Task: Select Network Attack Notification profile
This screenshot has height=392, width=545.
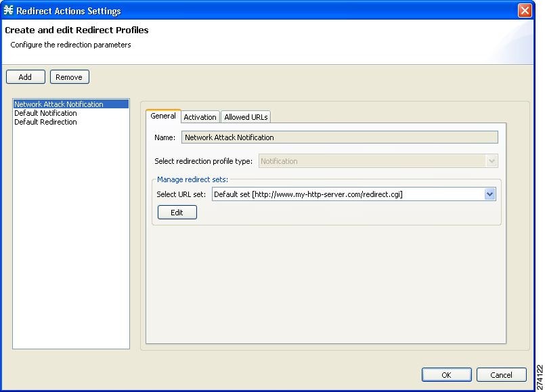Action: [x=59, y=104]
